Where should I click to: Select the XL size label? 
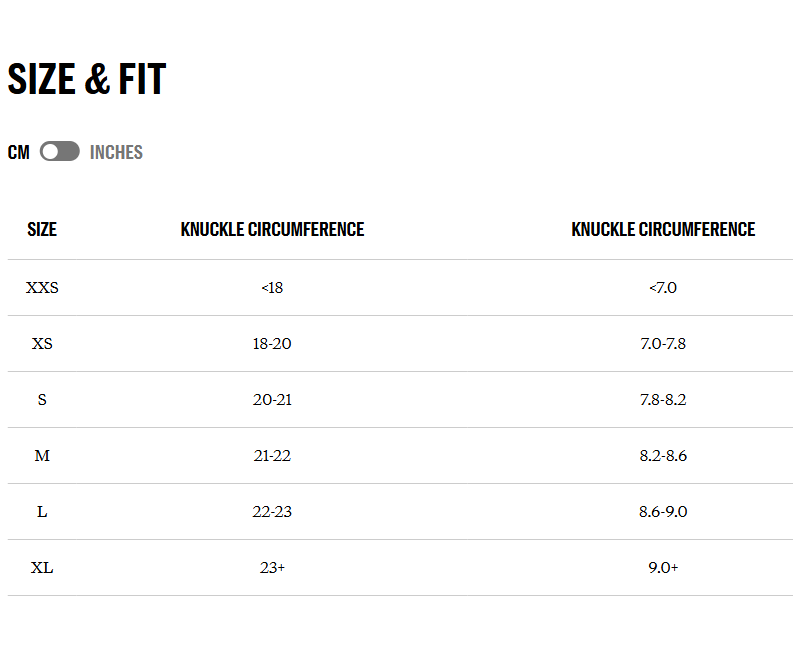42,568
